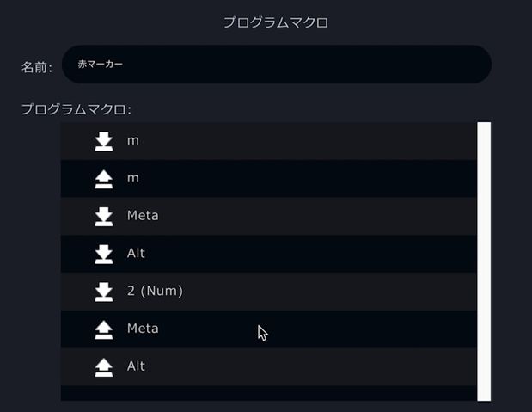The width and height of the screenshot is (532, 412).
Task: Click the key-up icon for Meta
Action: coord(103,329)
